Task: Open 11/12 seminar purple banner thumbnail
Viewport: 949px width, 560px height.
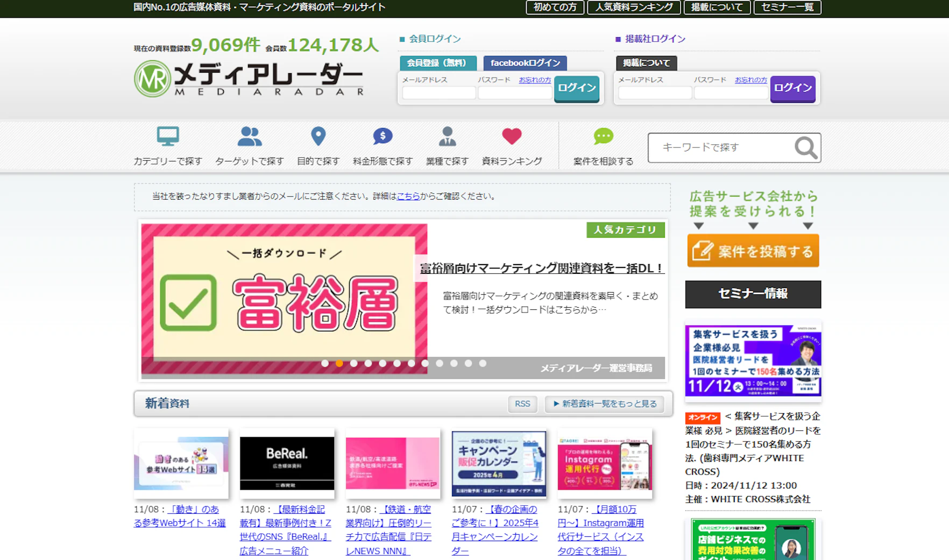Action: tap(753, 360)
